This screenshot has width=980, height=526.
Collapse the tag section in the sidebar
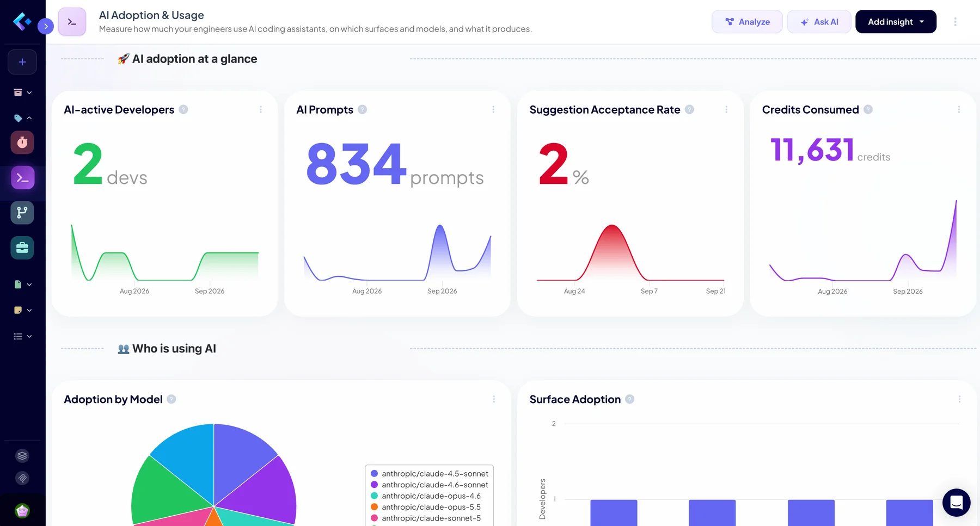(x=22, y=118)
